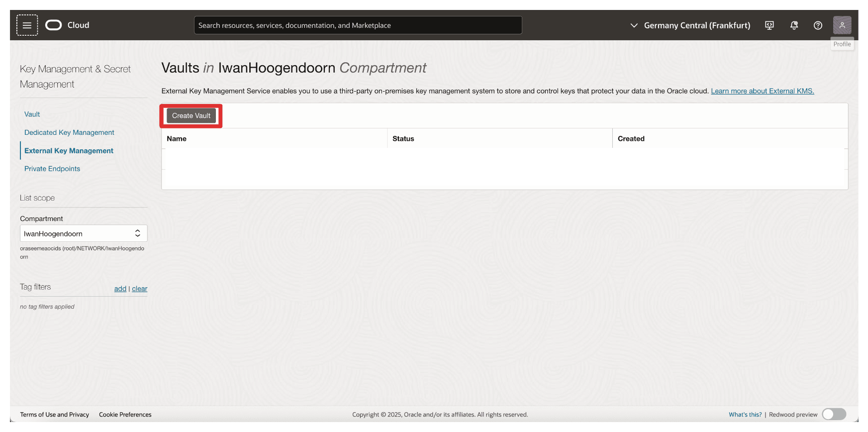Open Private Endpoints sidebar item
The height and width of the screenshot is (432, 868).
pyautogui.click(x=52, y=169)
